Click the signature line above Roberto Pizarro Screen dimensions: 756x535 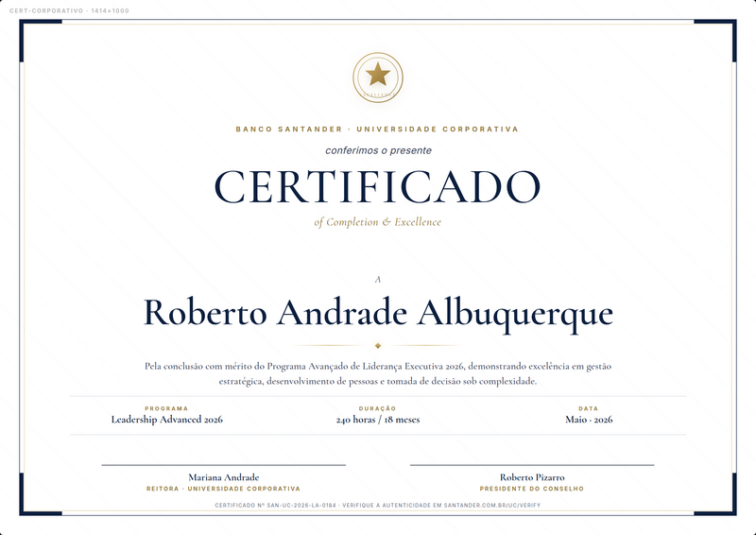(532, 465)
